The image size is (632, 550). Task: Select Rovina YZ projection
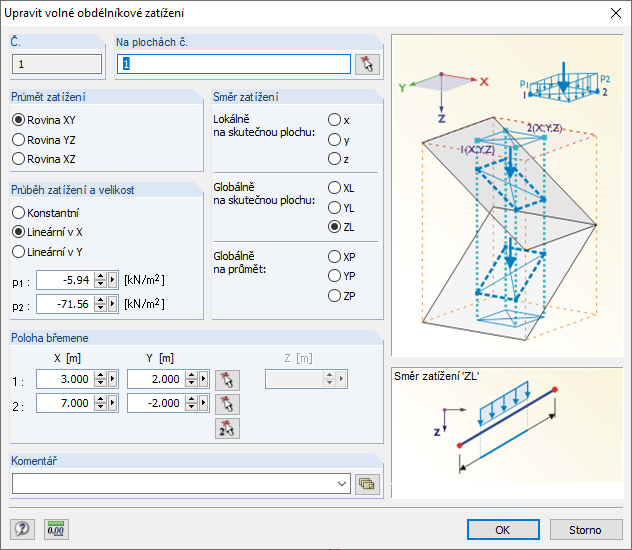point(44,140)
